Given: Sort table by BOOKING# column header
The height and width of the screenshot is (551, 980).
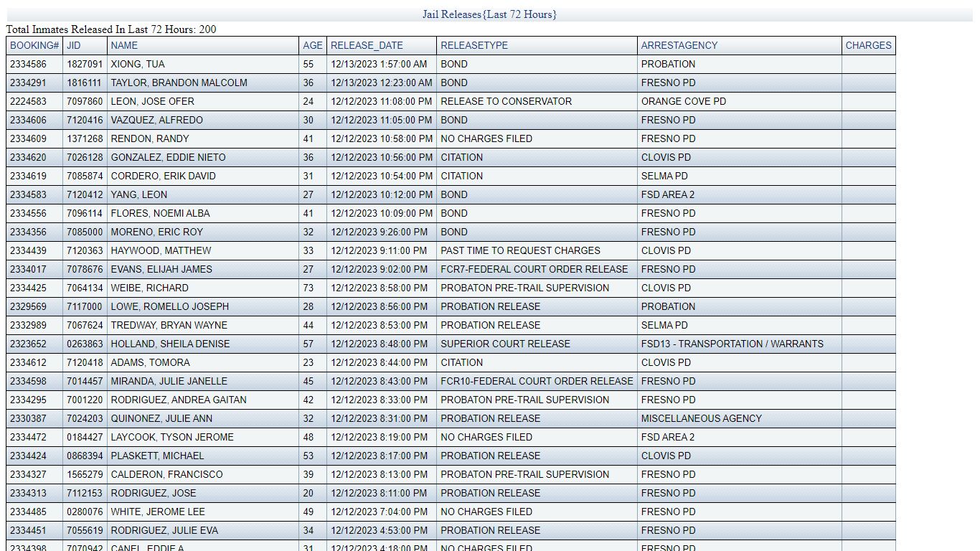Looking at the screenshot, I should coord(34,45).
